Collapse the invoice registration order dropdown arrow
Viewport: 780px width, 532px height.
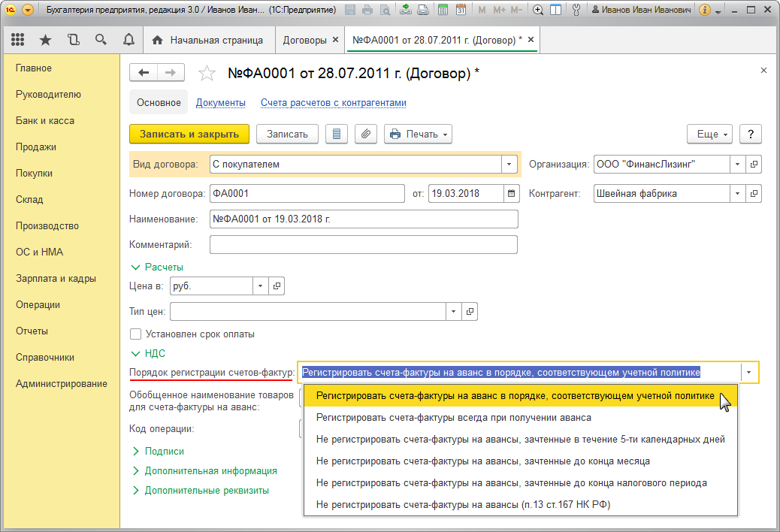tap(748, 373)
